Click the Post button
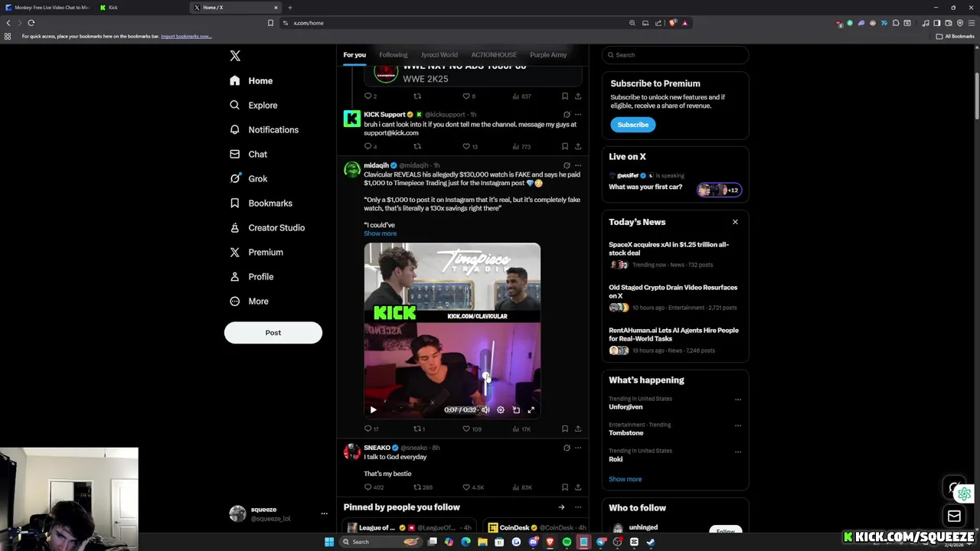 pos(273,333)
